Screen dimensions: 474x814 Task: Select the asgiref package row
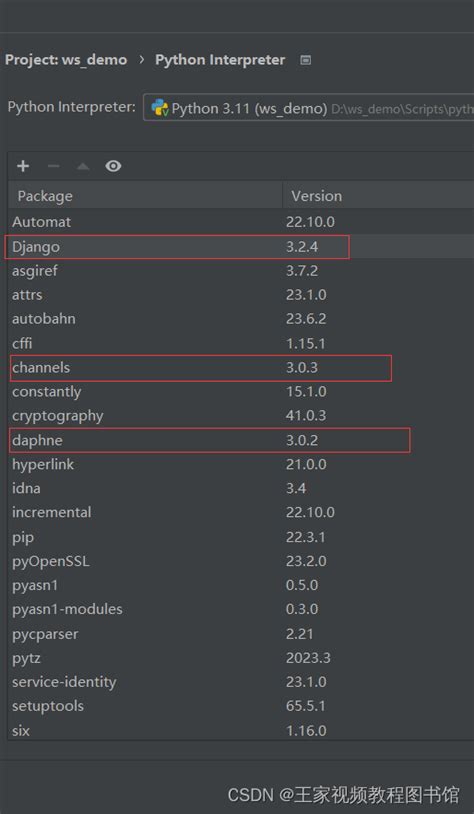(x=241, y=270)
